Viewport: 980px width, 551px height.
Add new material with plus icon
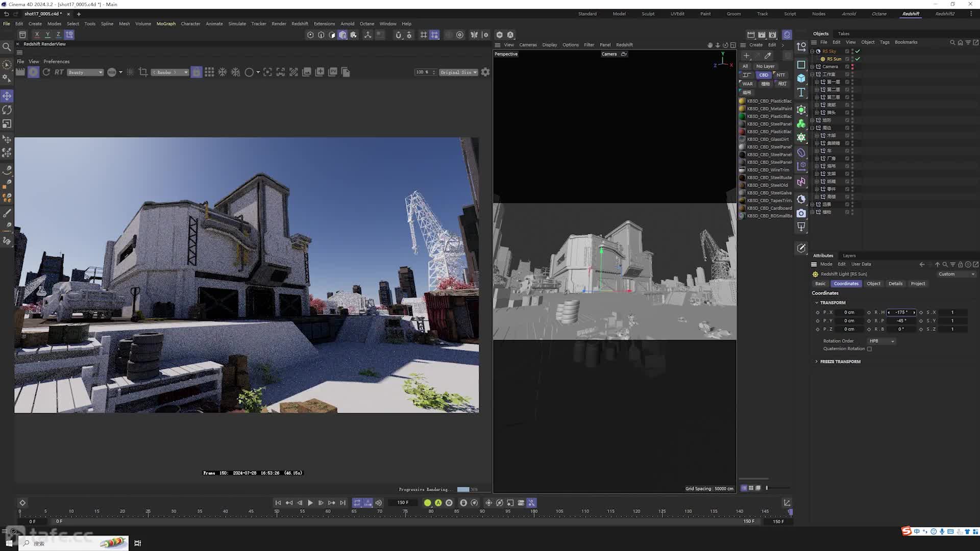point(746,56)
